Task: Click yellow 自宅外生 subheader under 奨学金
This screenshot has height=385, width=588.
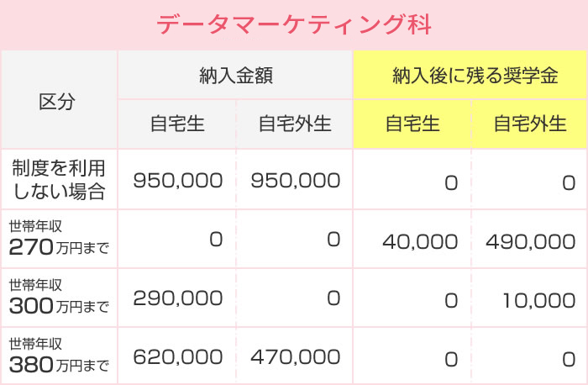Action: (x=529, y=124)
